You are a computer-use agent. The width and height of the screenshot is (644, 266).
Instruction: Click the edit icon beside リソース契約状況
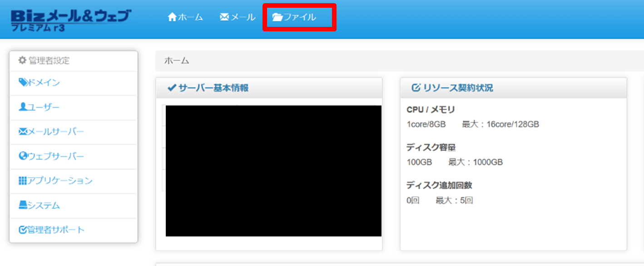point(416,88)
